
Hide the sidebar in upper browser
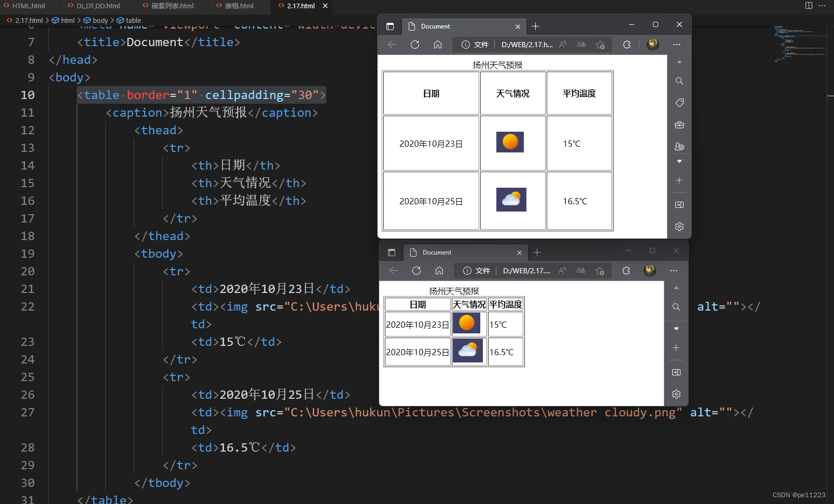(x=679, y=205)
